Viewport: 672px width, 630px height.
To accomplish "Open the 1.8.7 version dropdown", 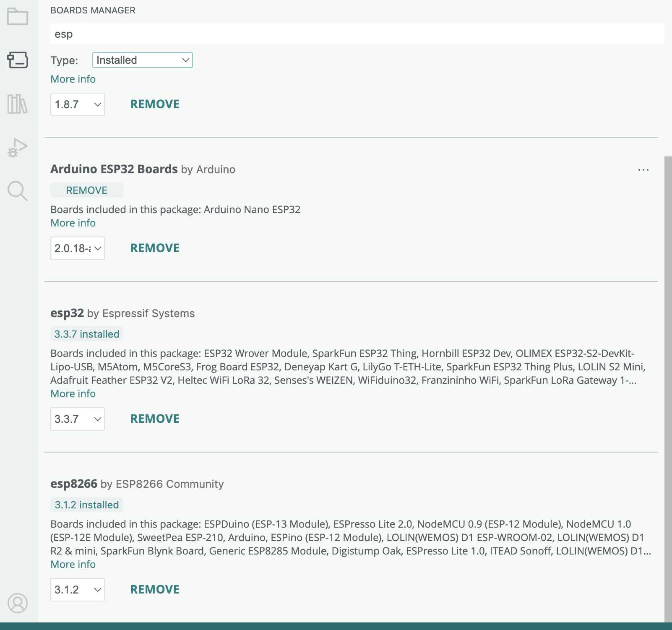I will [x=77, y=105].
